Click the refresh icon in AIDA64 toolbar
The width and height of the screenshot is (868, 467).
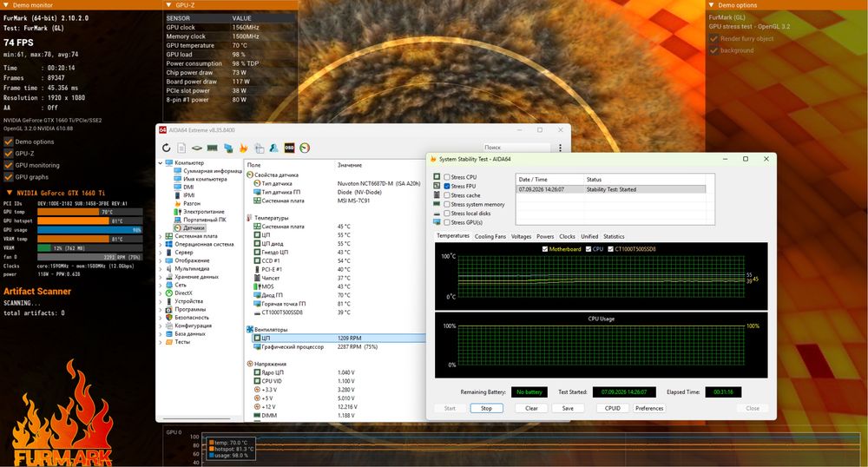pyautogui.click(x=166, y=148)
